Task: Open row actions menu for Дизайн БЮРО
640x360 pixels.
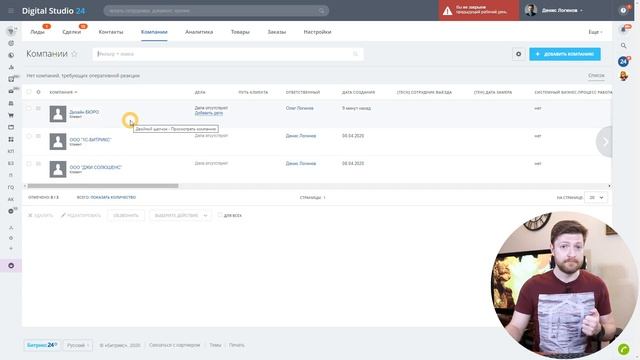Action: coord(38,108)
